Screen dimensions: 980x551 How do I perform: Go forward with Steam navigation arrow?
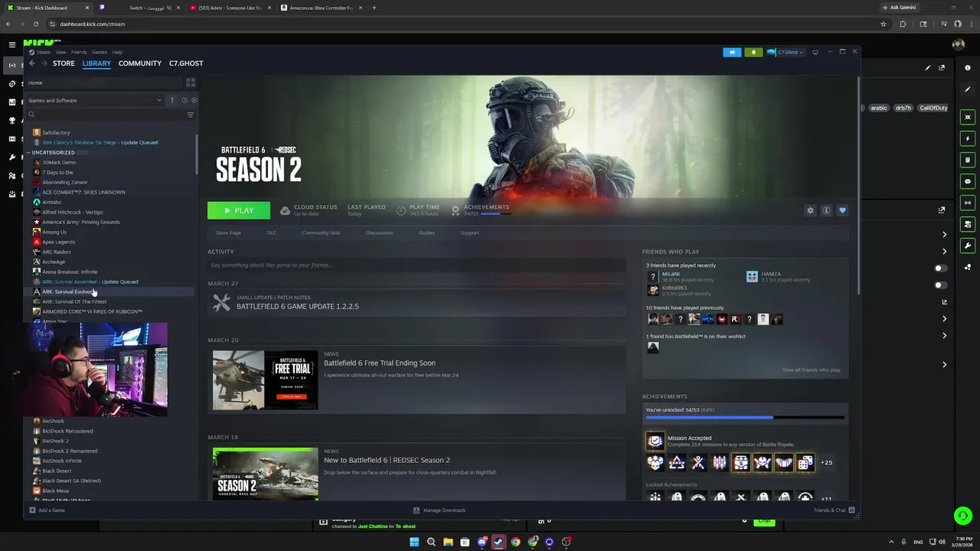pyautogui.click(x=43, y=64)
